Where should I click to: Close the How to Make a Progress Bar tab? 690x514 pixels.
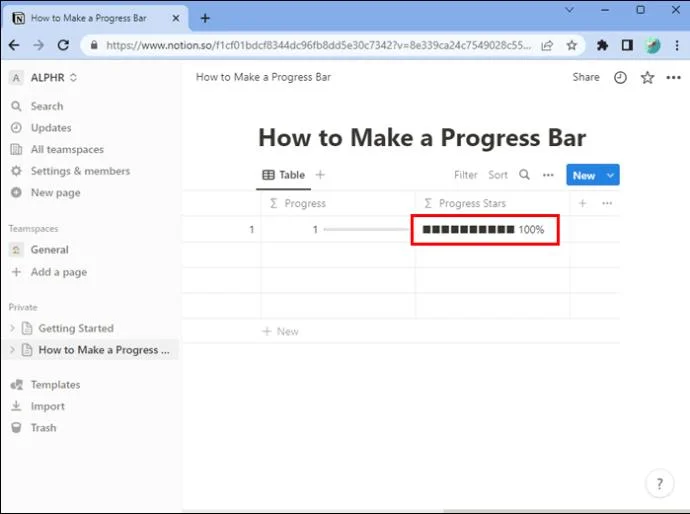click(x=176, y=18)
